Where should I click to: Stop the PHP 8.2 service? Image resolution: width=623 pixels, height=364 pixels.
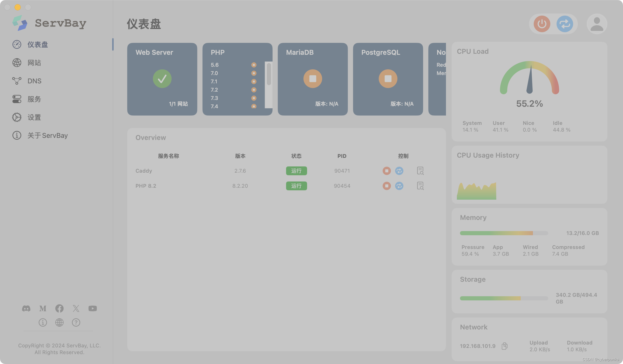(387, 186)
